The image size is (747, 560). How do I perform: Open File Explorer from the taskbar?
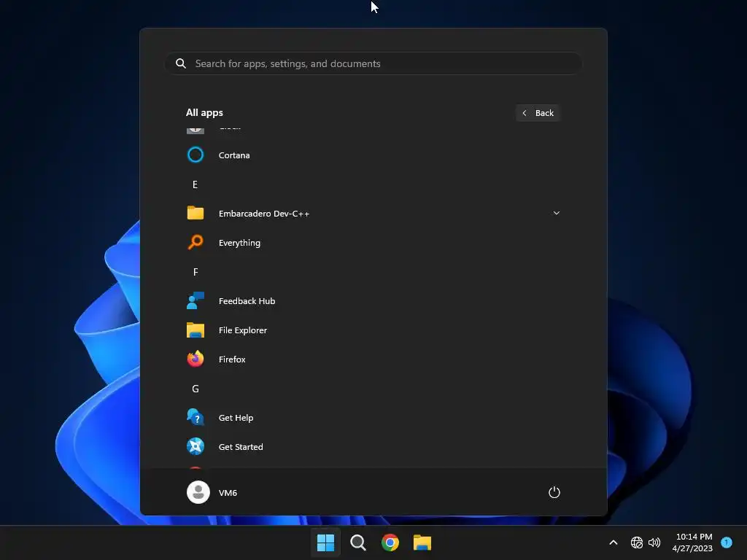pyautogui.click(x=422, y=542)
